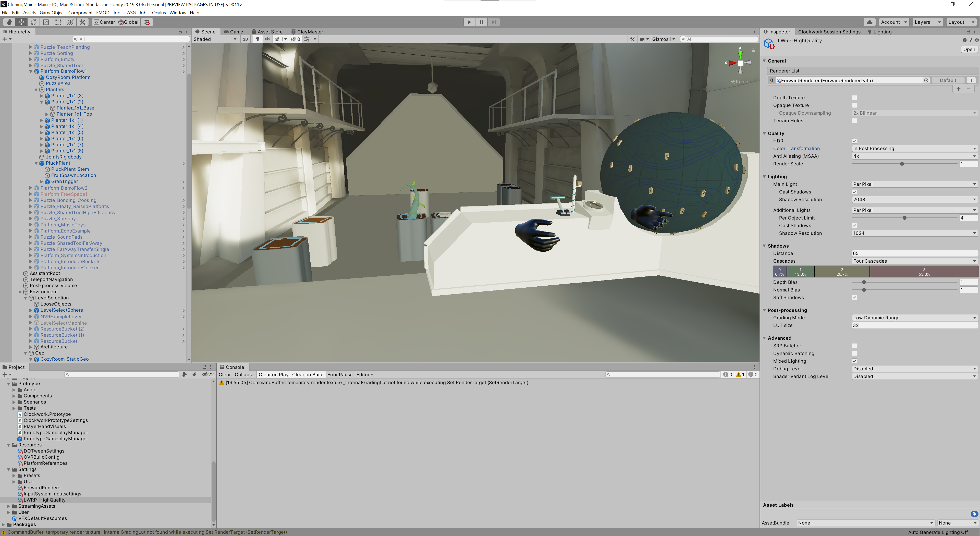Toggle scene audio with the speaker icon
This screenshot has height=536, width=980.
[267, 39]
